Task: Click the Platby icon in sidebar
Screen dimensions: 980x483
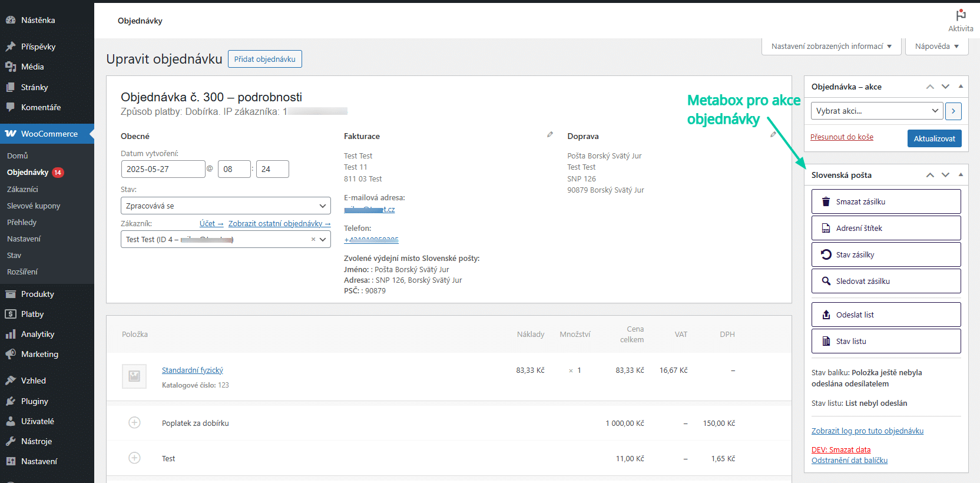Action: point(11,314)
